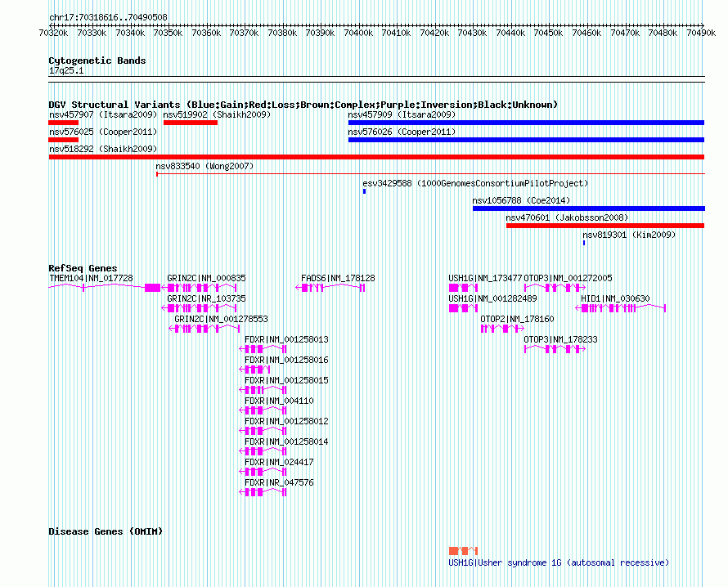Screen dimensions: 728x587
Task: Click the nsv457909 (Itsara2009) blue gain bar
Action: 526,123
